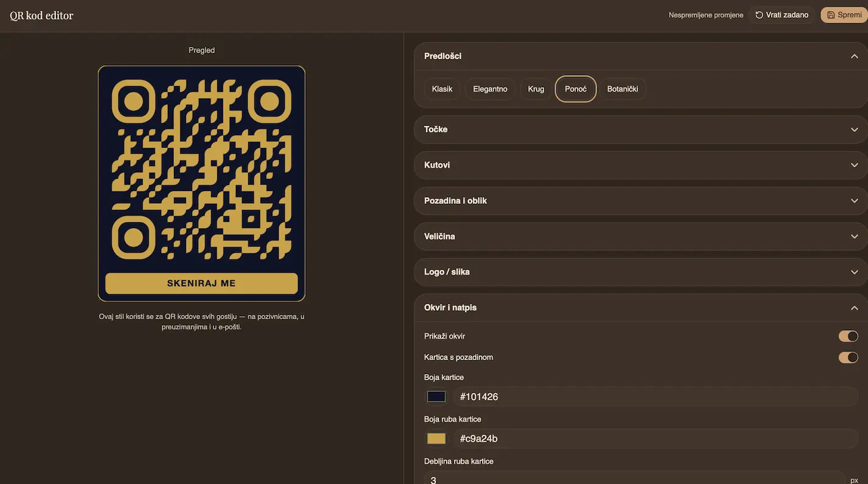Viewport: 868px width, 484px height.
Task: Click the Nespremljene promjene status text
Action: (x=706, y=15)
